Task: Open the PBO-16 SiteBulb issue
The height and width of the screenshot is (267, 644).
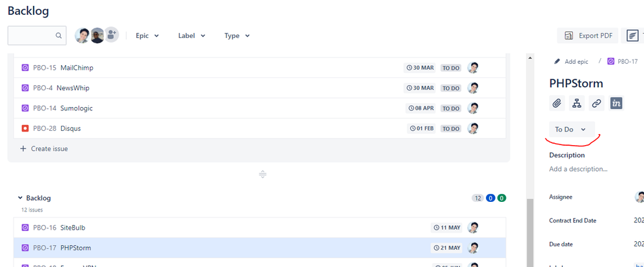Action: 259,228
